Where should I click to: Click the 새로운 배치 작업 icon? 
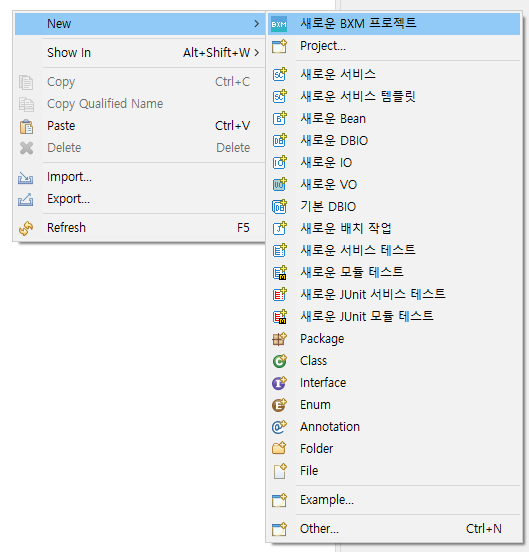[x=279, y=228]
